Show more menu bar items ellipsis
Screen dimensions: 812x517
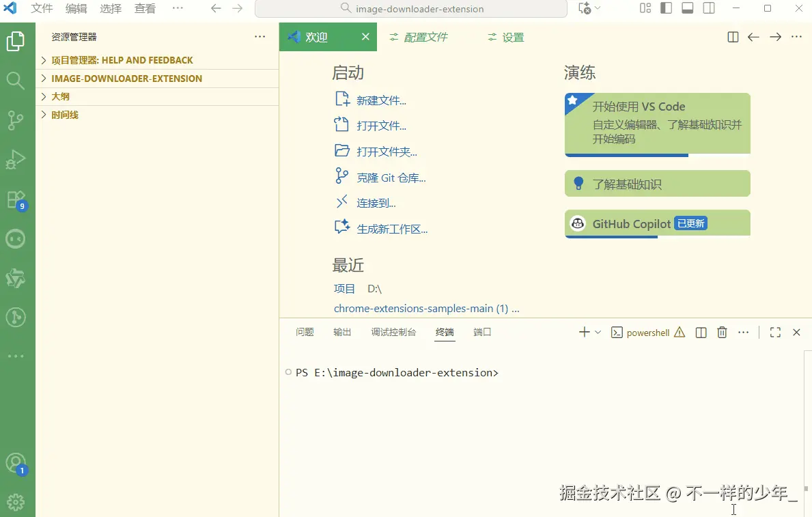tap(178, 8)
